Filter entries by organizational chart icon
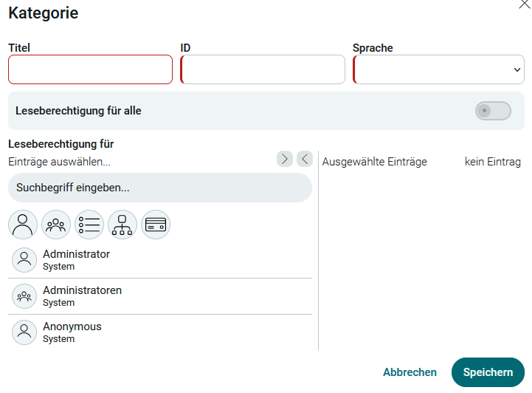This screenshot has height=393, width=532. [x=122, y=225]
